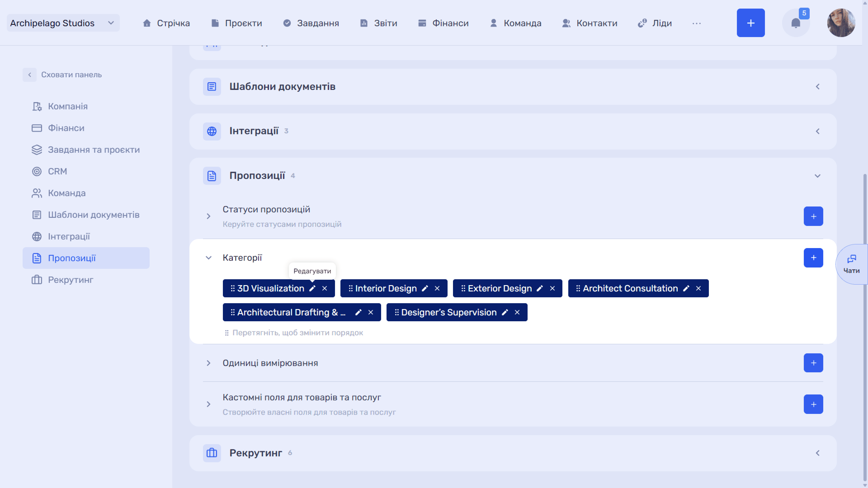Screen dimensions: 868x488
Task: Open Ліди in top navigation
Action: click(x=654, y=23)
